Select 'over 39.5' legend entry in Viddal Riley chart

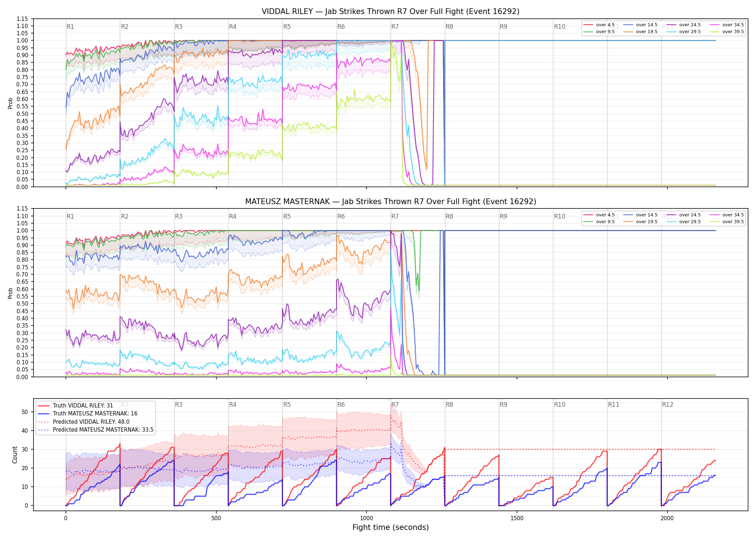[x=726, y=32]
